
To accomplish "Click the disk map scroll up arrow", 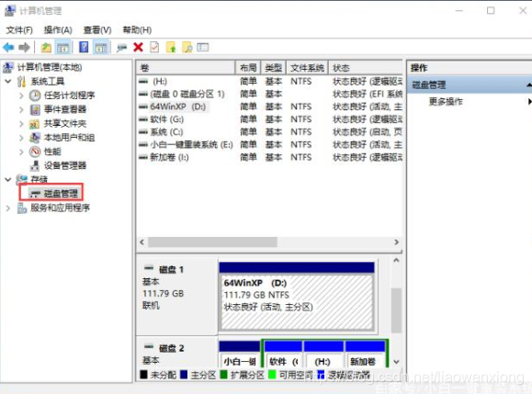I will (396, 261).
